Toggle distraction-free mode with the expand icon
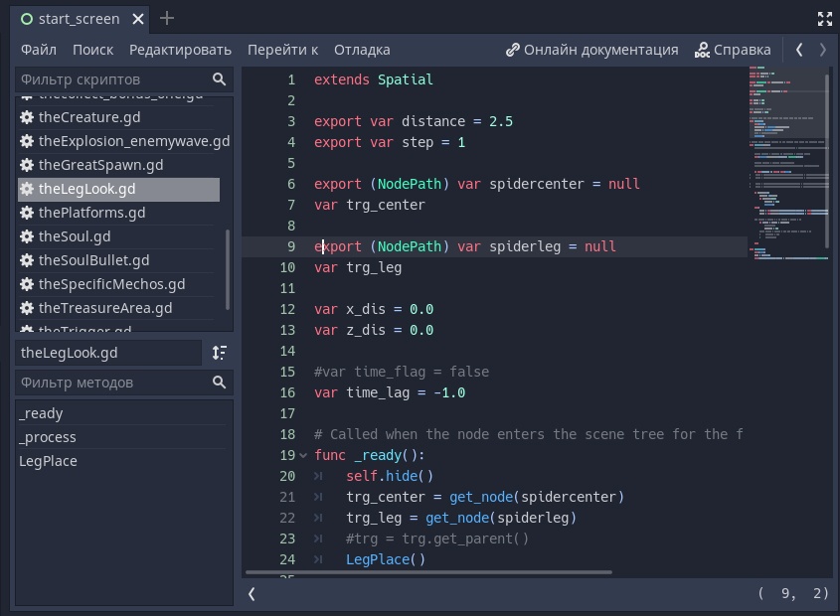The width and height of the screenshot is (840, 616). point(825,17)
